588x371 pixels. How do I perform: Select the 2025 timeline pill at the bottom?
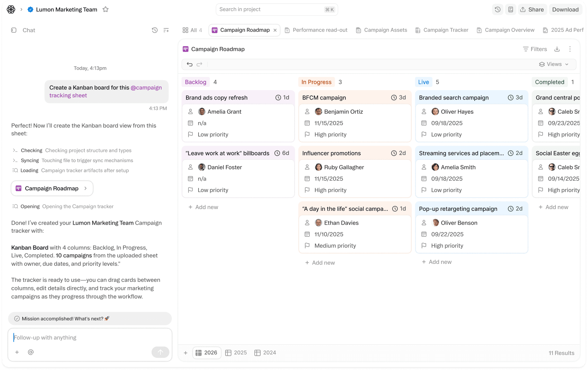pos(236,353)
